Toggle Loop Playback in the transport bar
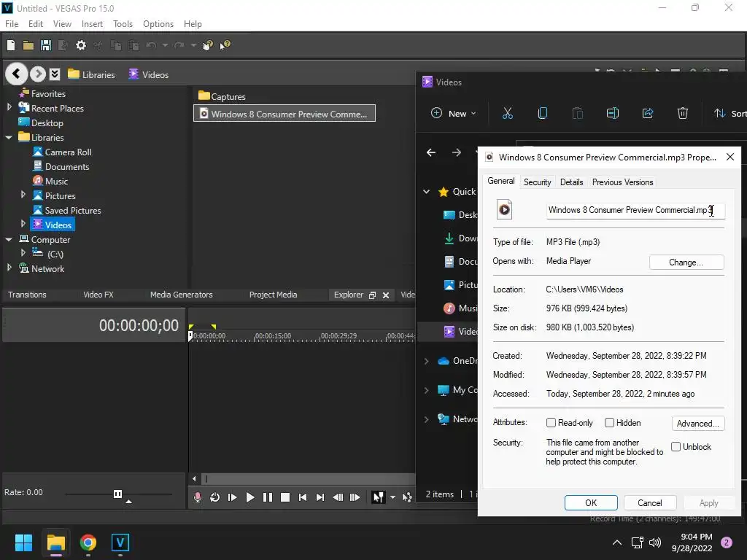Viewport: 747px width, 560px height. tap(215, 497)
